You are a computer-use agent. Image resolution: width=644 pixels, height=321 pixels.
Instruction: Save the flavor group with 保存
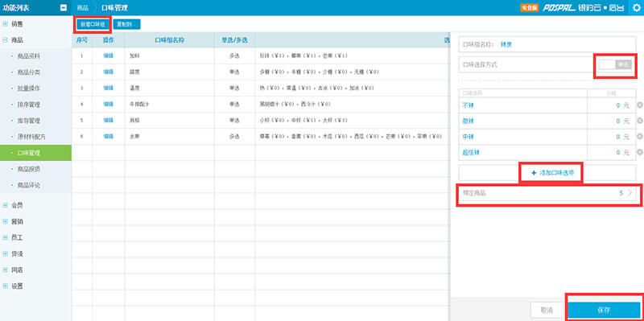tap(604, 310)
